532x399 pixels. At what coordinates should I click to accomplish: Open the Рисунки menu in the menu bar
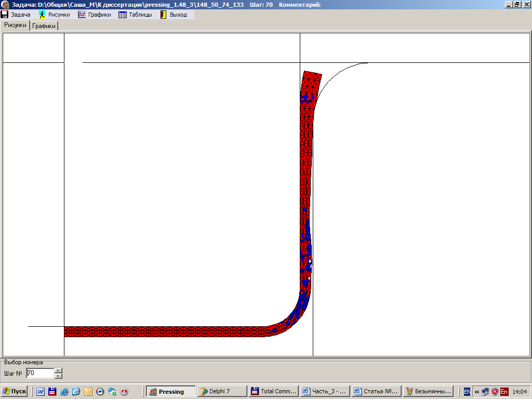coord(55,15)
